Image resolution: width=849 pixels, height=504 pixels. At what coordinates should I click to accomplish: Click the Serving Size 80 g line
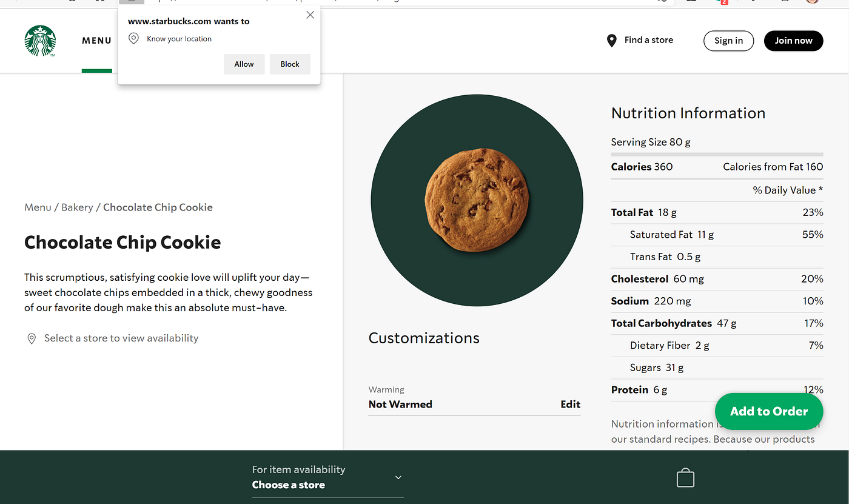pos(651,142)
